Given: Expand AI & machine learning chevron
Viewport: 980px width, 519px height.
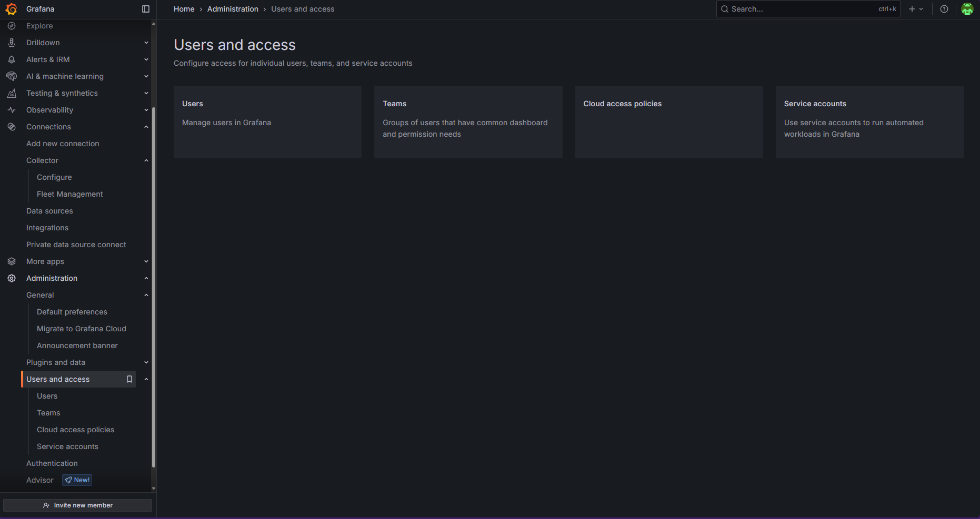Looking at the screenshot, I should [146, 76].
